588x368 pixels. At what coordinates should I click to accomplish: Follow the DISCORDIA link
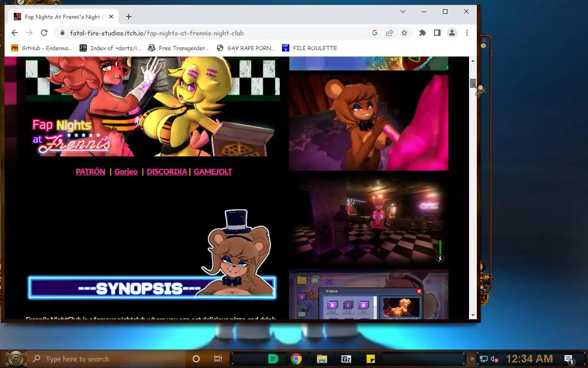(x=167, y=172)
